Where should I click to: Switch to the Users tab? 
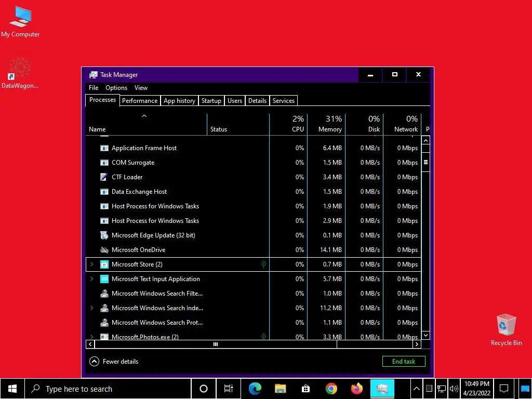tap(235, 101)
